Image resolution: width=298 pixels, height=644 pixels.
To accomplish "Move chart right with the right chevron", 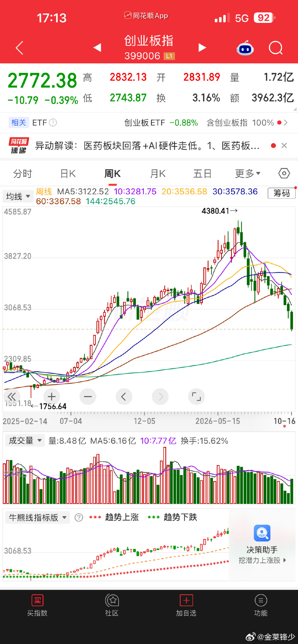I will (x=160, y=397).
